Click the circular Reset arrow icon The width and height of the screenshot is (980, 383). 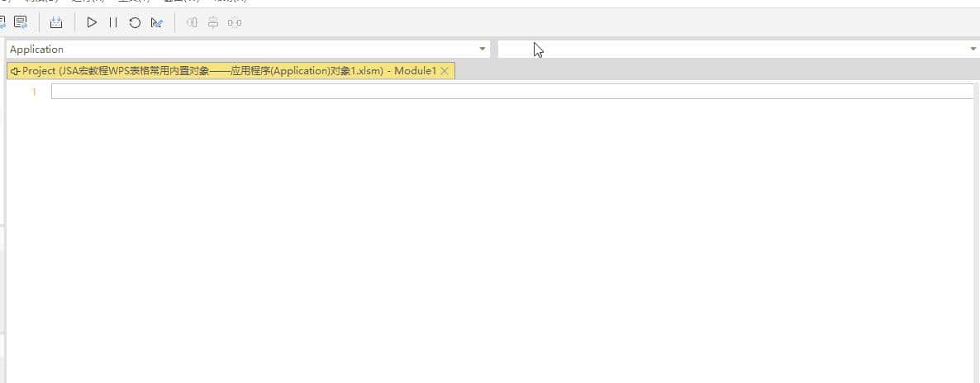[x=135, y=22]
